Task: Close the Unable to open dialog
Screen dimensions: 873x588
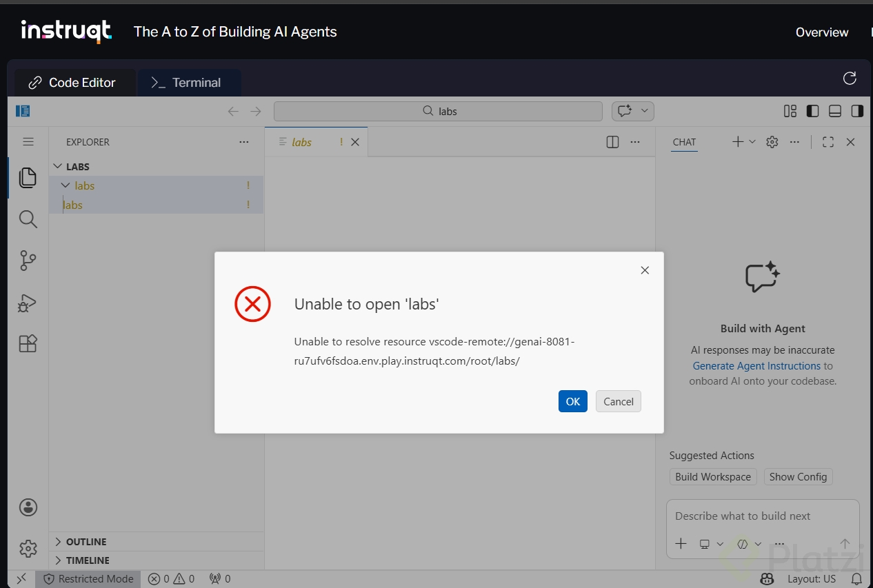Action: coord(645,270)
